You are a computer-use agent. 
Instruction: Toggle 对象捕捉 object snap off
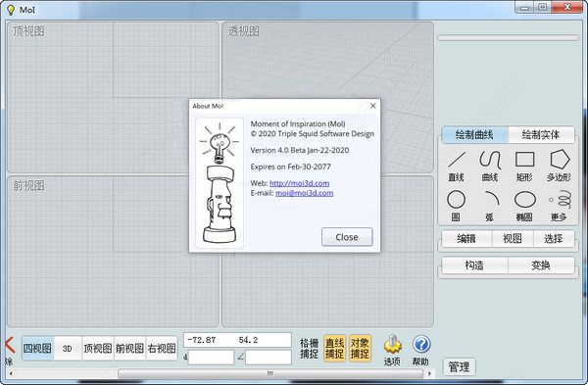pos(360,348)
